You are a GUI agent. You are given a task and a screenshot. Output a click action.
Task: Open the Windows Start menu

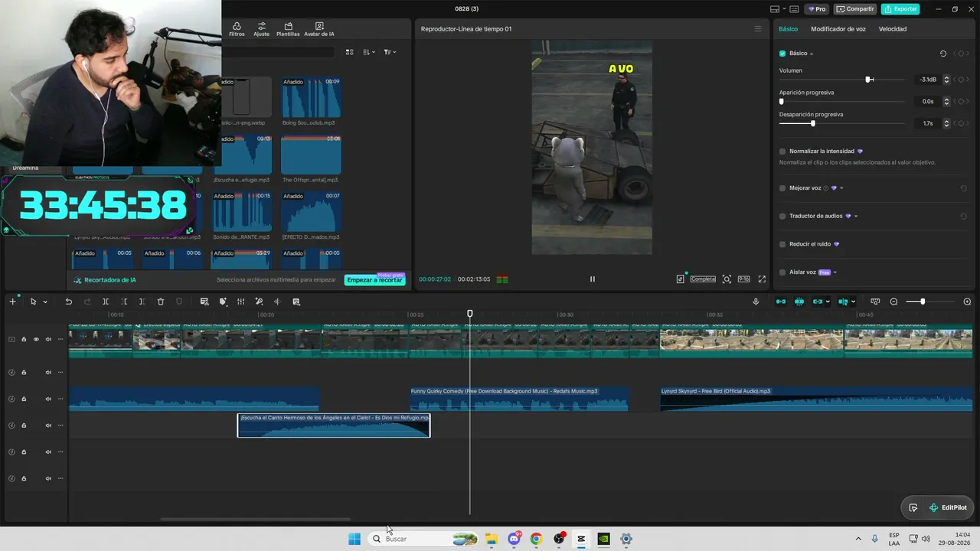point(354,539)
